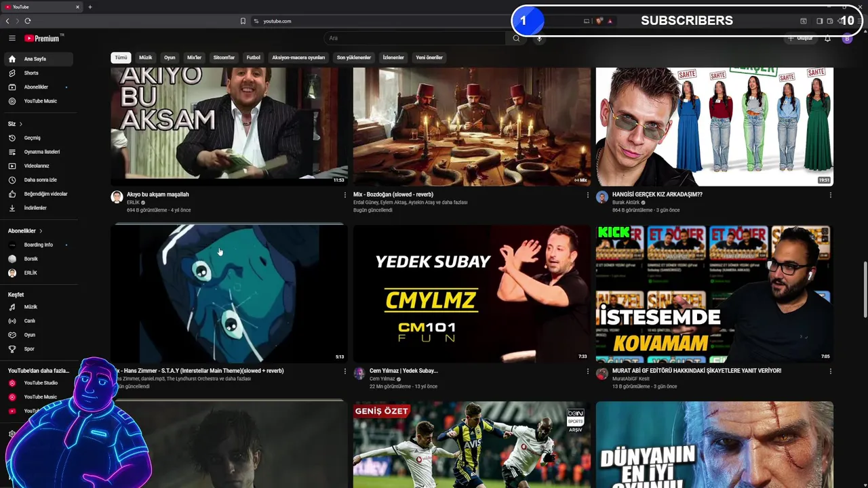The height and width of the screenshot is (488, 868).
Task: Open more options for Mix - Bozdoğan
Action: click(x=587, y=195)
